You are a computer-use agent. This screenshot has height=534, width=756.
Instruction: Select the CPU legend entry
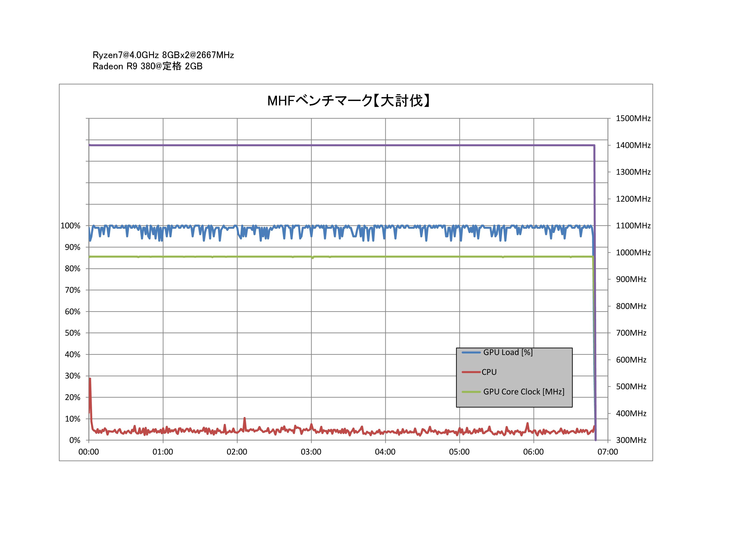(x=489, y=372)
